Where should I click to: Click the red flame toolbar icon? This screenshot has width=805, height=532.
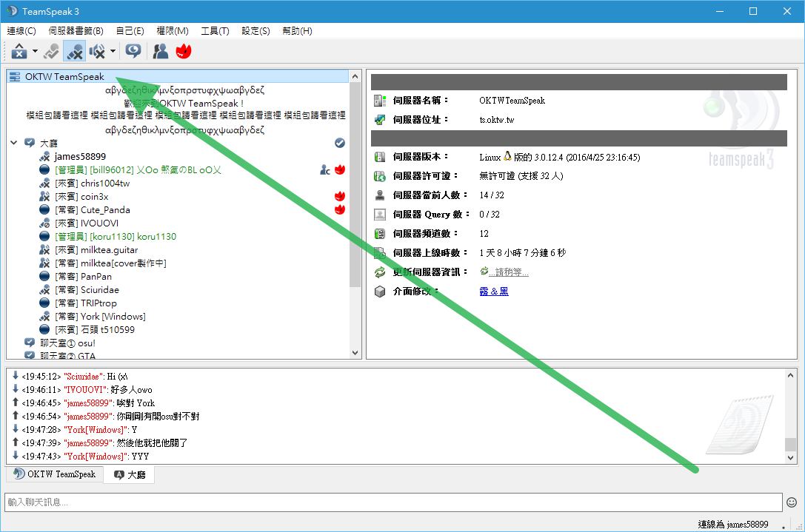[183, 51]
